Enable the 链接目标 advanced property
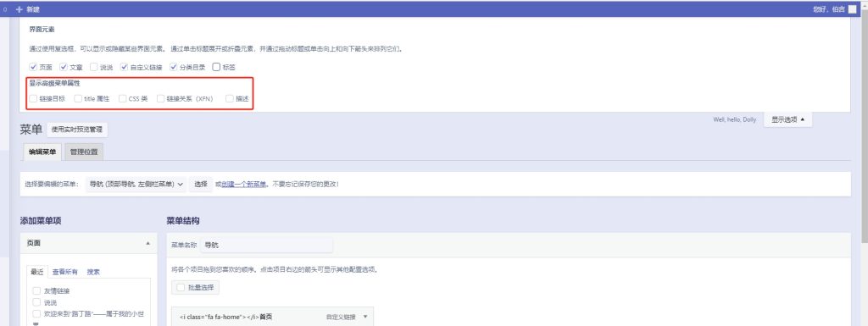Image resolution: width=868 pixels, height=326 pixels. [x=33, y=98]
